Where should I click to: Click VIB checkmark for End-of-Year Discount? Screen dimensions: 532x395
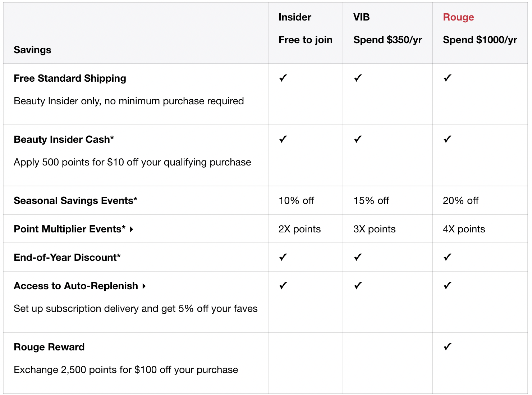pos(358,257)
